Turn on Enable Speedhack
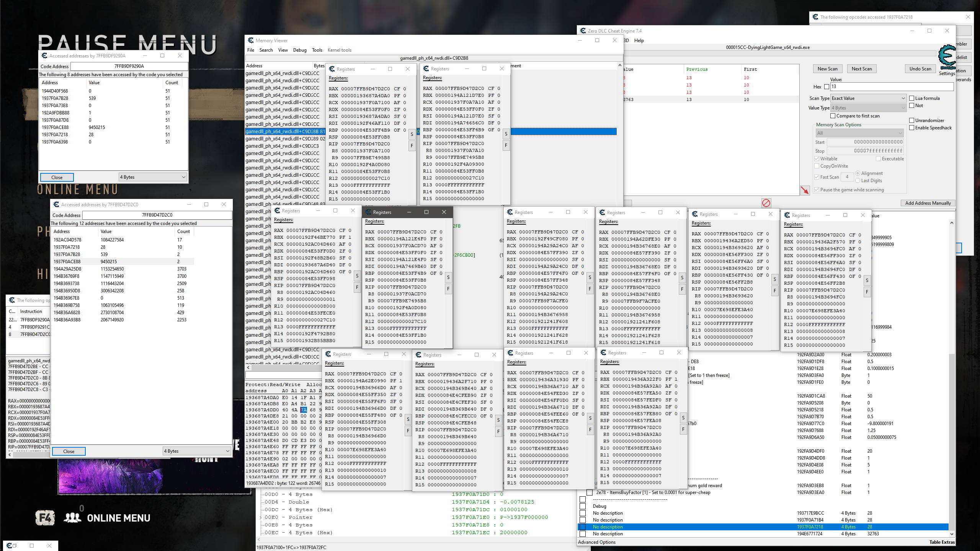This screenshot has height=551, width=980. [x=912, y=128]
